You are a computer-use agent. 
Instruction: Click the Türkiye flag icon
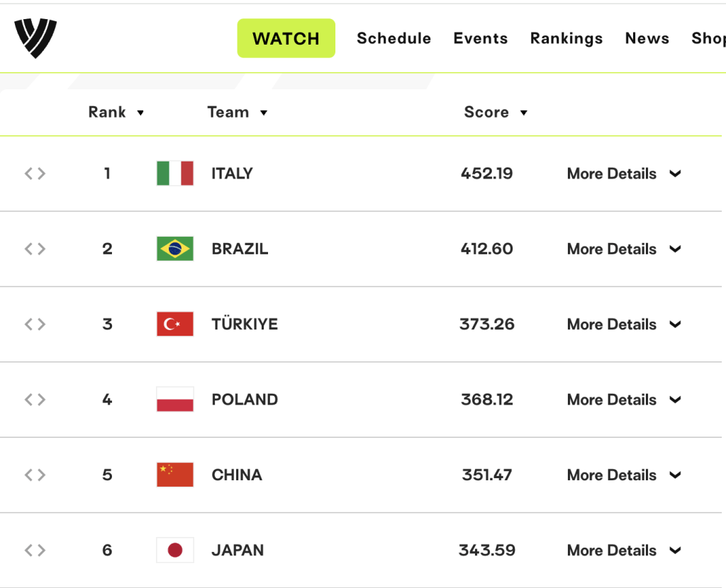(175, 324)
